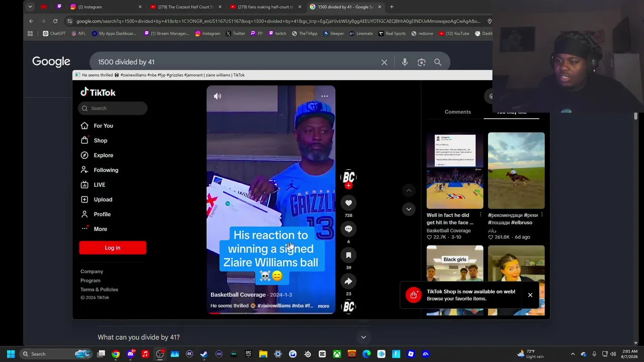Screen dimensions: 644x362
Task: Follow Basketball Coverage with the red plus
Action: tap(348, 186)
